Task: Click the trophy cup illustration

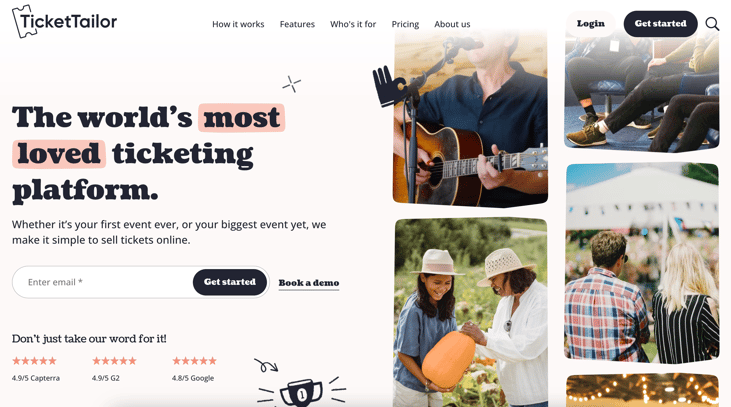Action: tap(302, 393)
